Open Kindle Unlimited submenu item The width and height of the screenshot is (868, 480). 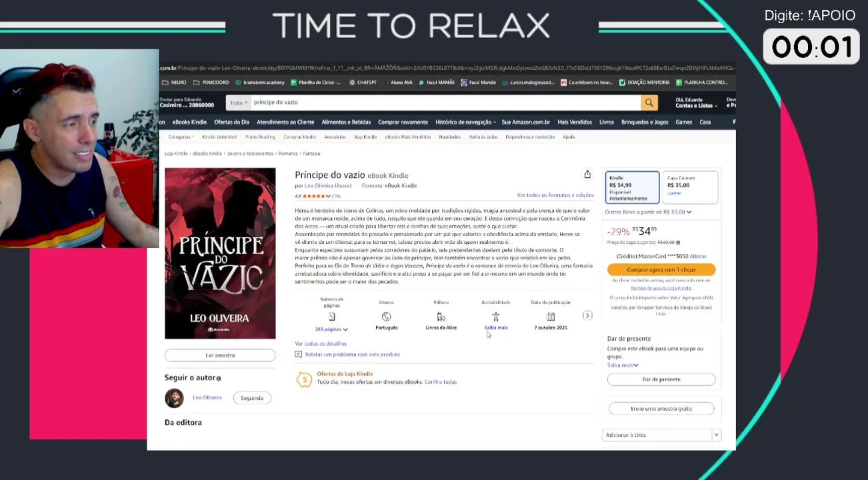(219, 137)
